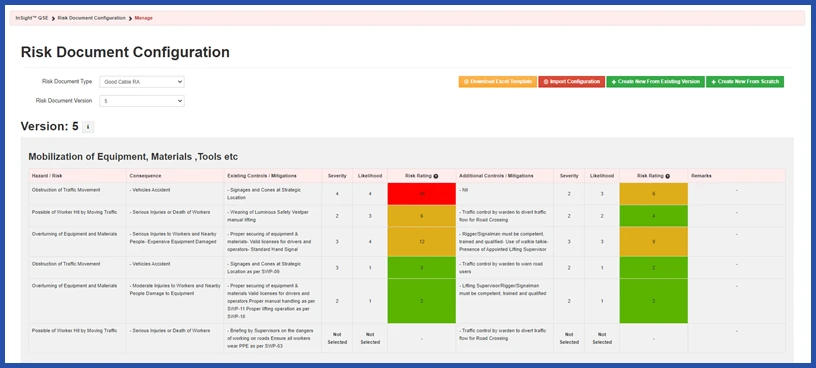This screenshot has height=368, width=816.
Task: Click the Consequence column header
Action: (x=175, y=176)
